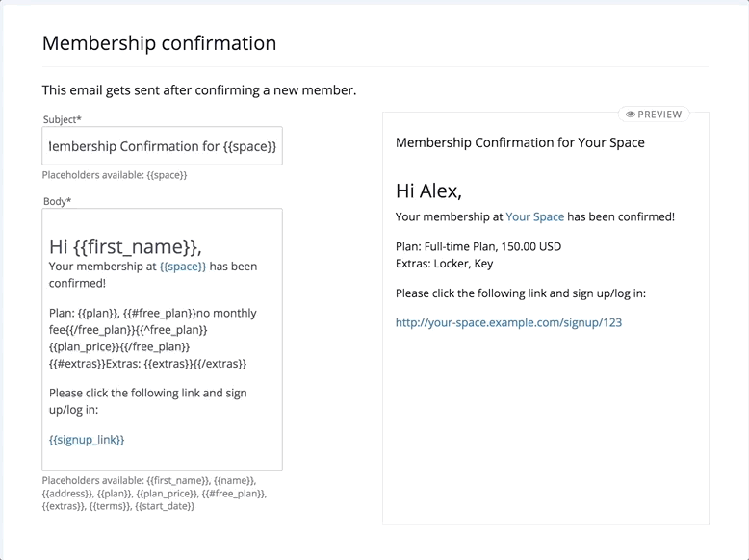Click the 'Extras: Locker, Key' preview line
Viewport: 749px width, 560px height.
(444, 263)
